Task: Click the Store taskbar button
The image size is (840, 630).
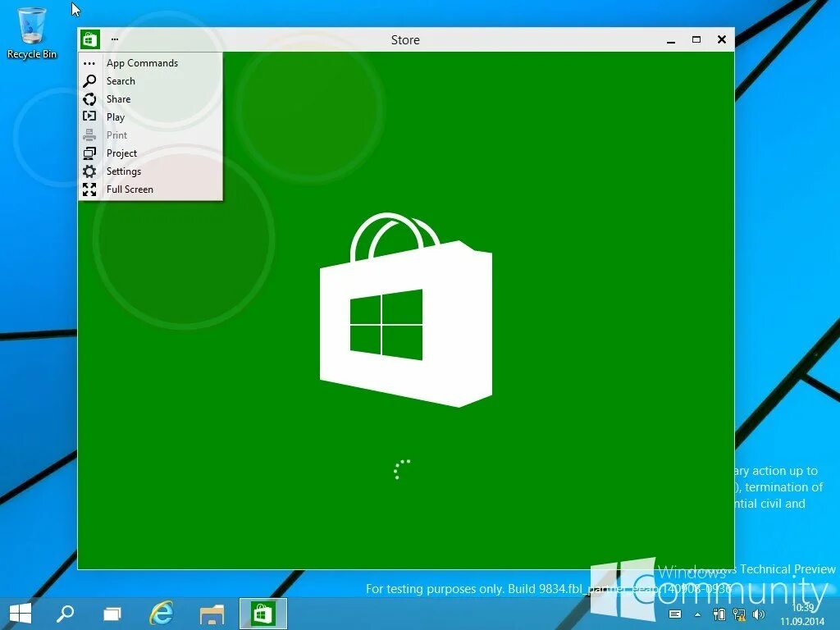Action: (263, 614)
